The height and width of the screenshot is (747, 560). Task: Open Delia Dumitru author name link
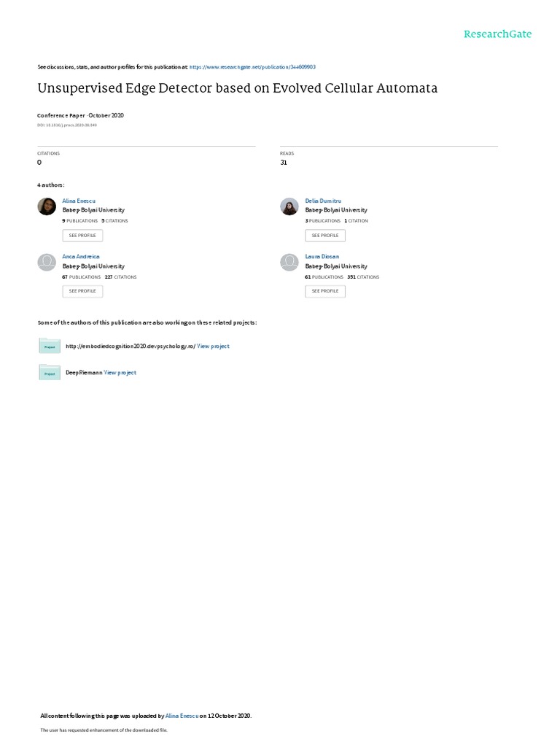[323, 201]
